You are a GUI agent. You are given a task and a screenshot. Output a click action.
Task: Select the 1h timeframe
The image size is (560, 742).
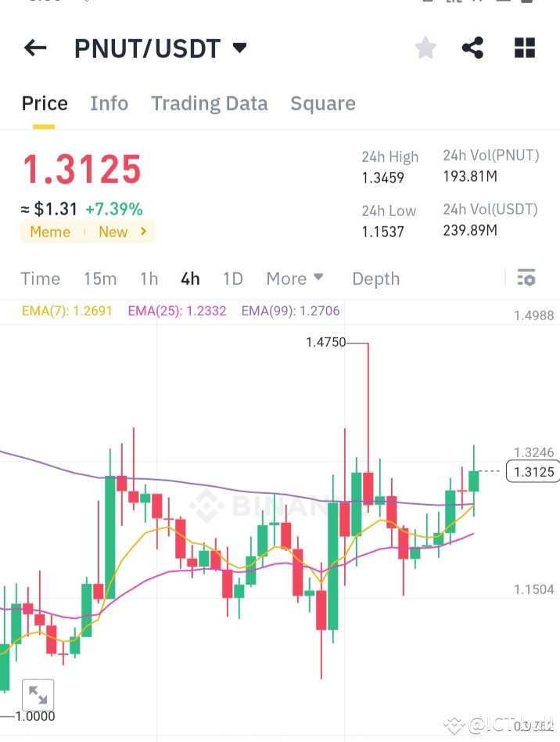(x=149, y=279)
